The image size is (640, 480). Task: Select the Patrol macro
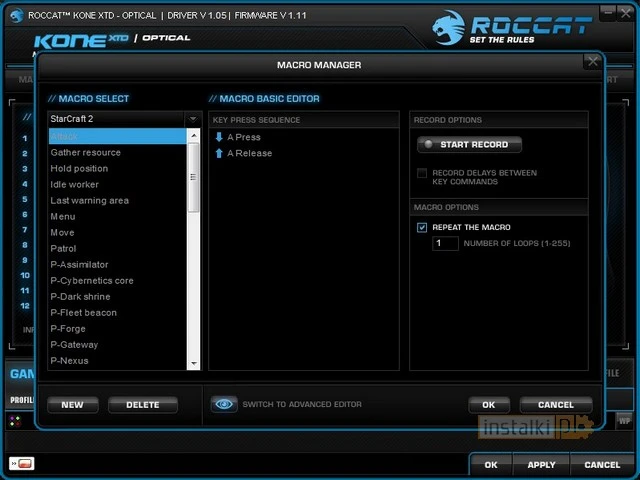click(118, 249)
